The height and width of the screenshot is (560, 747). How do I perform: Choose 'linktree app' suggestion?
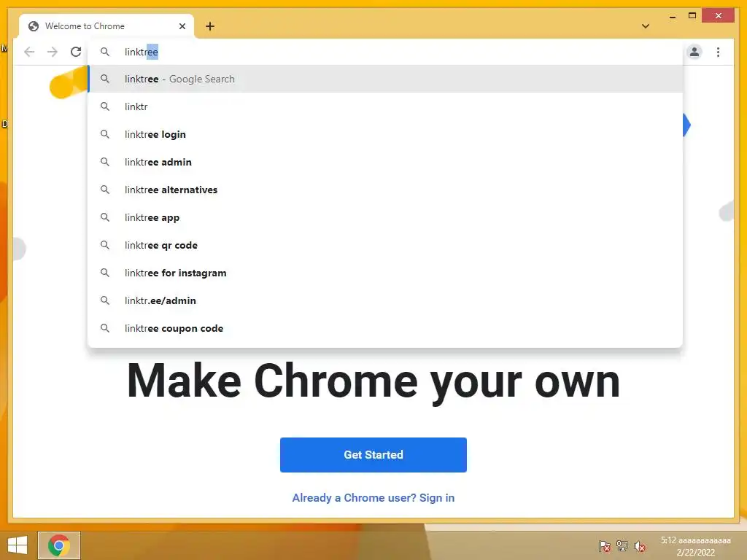[385, 217]
